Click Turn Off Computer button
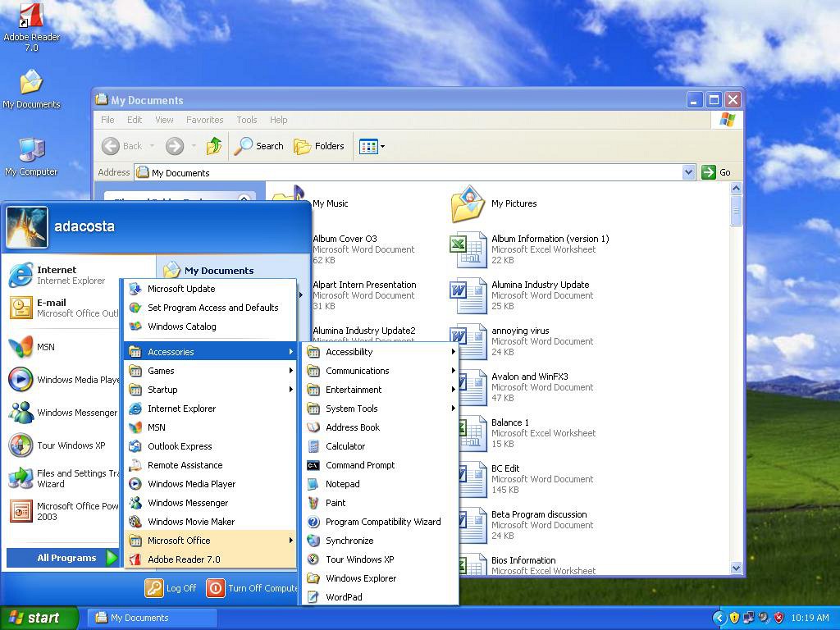This screenshot has height=630, width=840. 252,588
